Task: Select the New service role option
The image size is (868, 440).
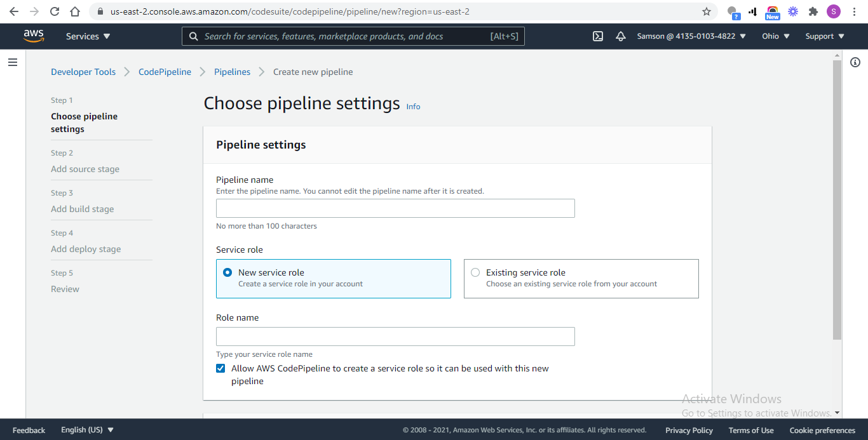Action: [x=227, y=272]
